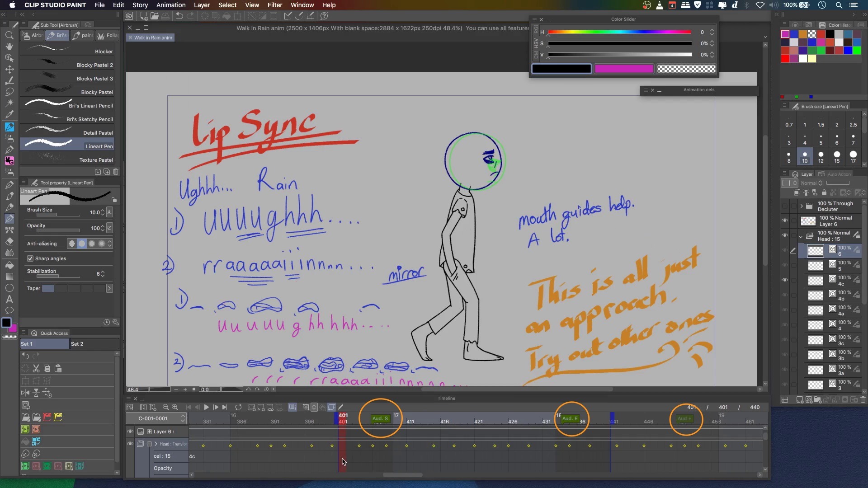Screen dimensions: 868x488
Task: Select the Move layer tool
Action: [x=9, y=69]
